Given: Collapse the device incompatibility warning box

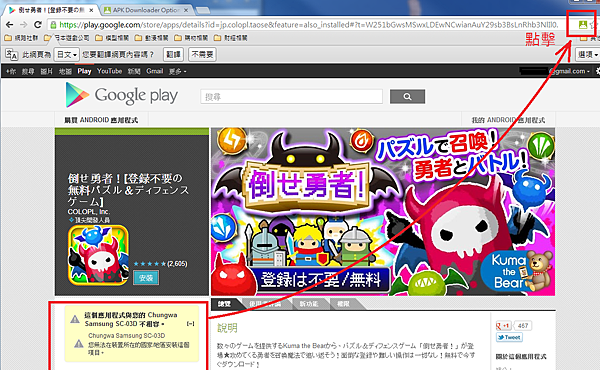Looking at the screenshot, I should pos(191,324).
